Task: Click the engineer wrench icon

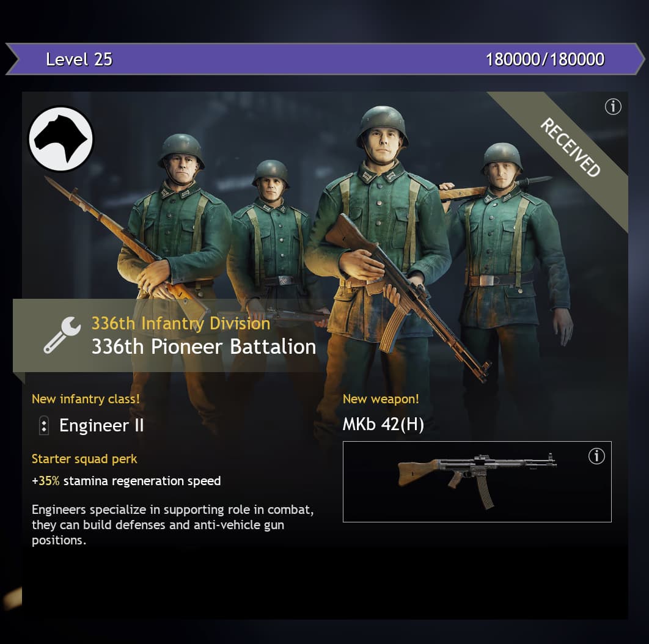Action: [x=62, y=335]
